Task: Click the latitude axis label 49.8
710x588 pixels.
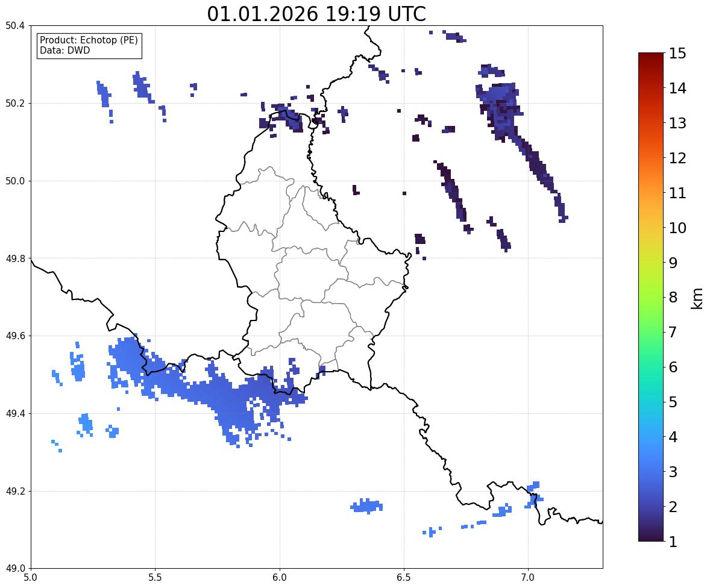Action: tap(15, 258)
